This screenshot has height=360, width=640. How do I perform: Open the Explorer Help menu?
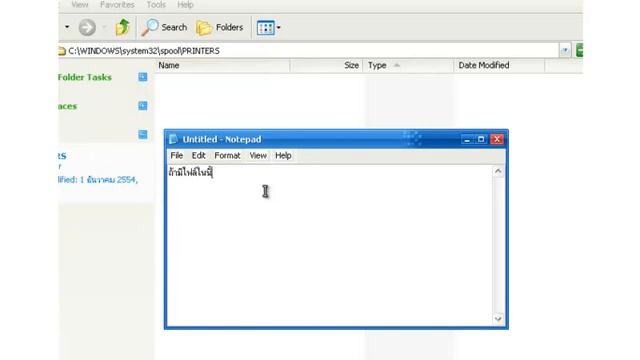[x=185, y=5]
